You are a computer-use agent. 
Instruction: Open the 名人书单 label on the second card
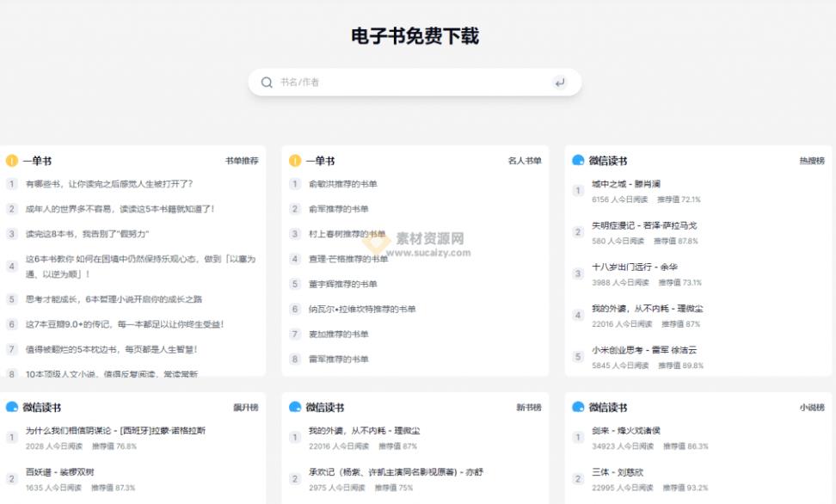[x=525, y=161]
